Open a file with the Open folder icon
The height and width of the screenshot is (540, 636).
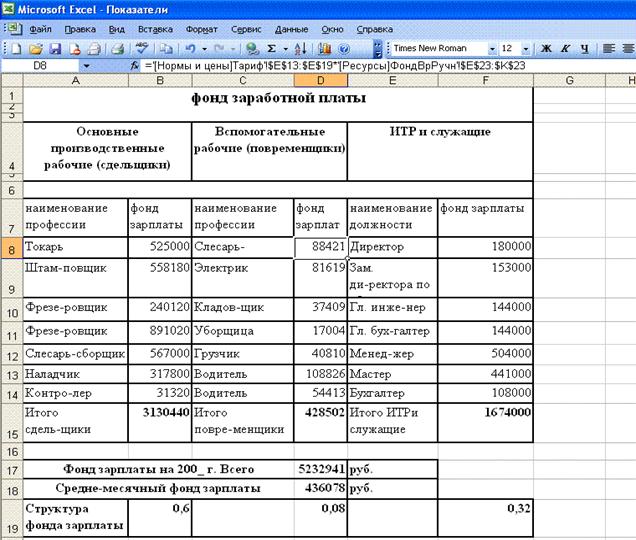click(36, 49)
